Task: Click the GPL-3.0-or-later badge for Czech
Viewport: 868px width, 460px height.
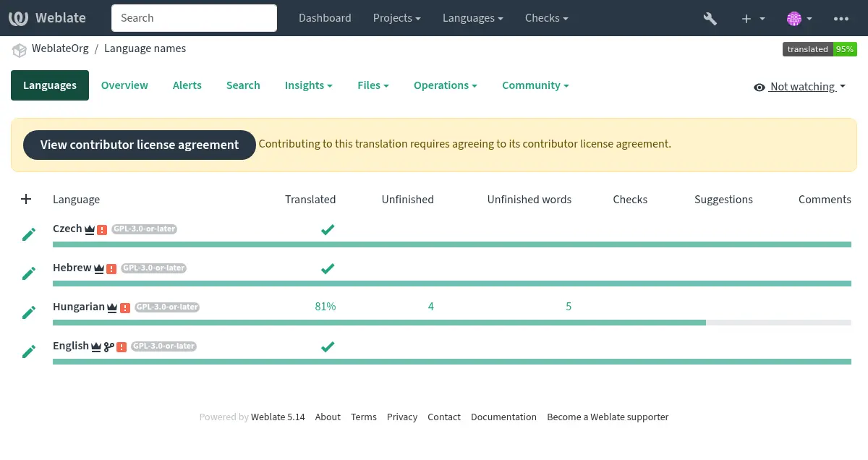Action: (145, 229)
